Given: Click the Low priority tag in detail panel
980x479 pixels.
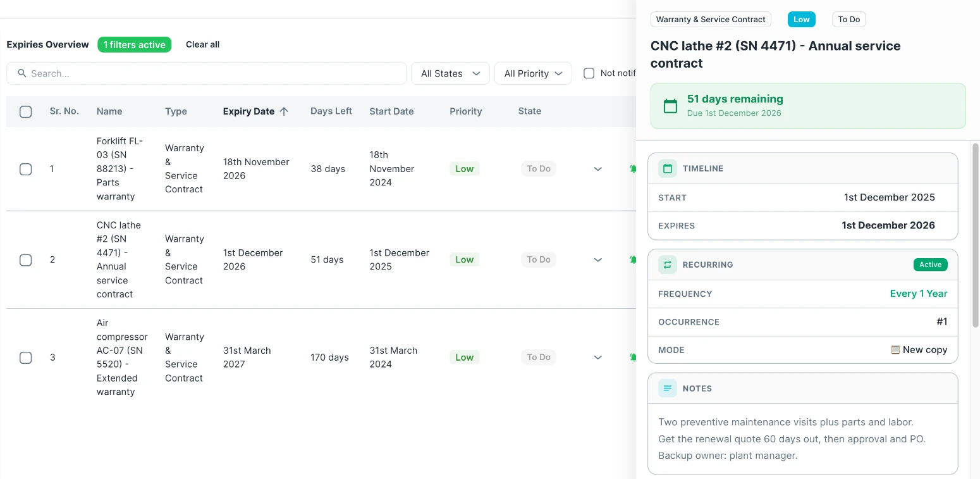Looking at the screenshot, I should tap(802, 20).
